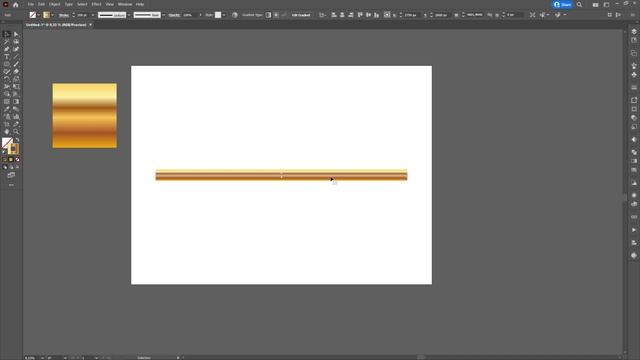640x360 pixels.
Task: Choose Radial gradient type
Action: point(276,15)
